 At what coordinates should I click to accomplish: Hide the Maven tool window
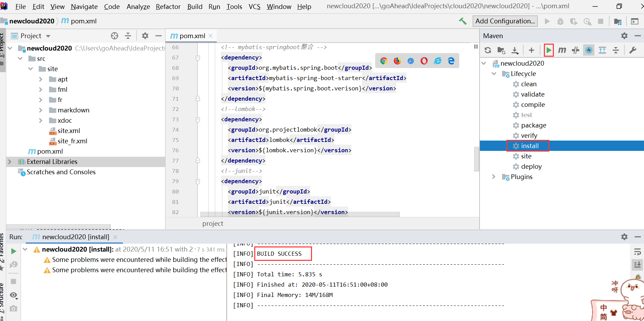[x=637, y=36]
